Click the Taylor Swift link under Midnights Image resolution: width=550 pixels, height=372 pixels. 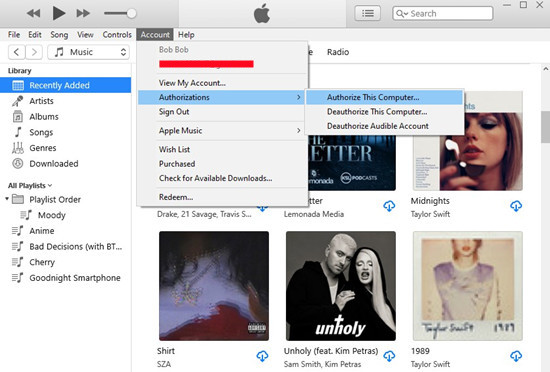tap(430, 214)
